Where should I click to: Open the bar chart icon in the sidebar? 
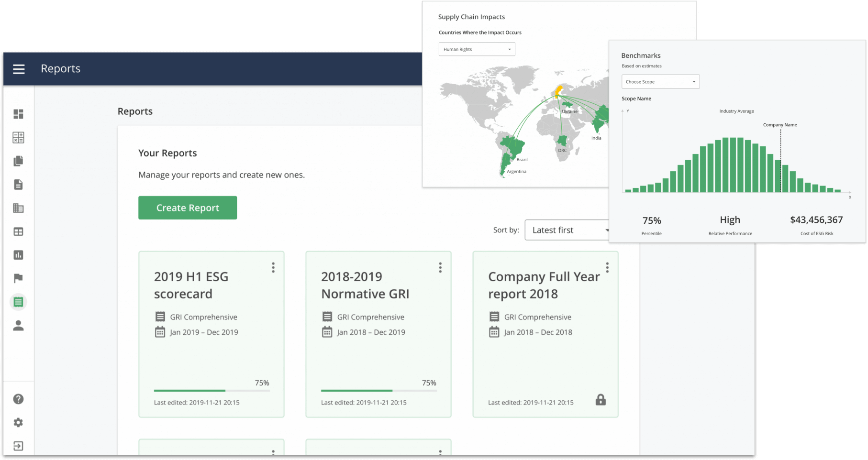[18, 255]
